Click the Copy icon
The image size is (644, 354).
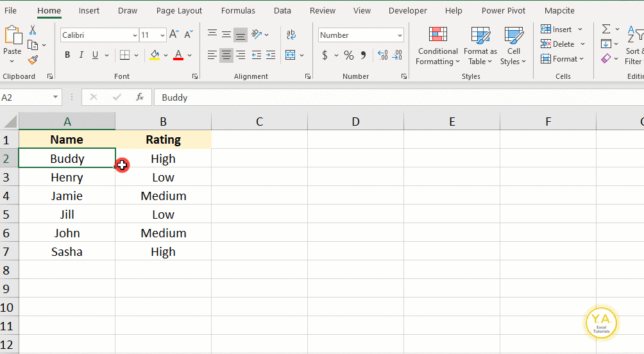(33, 45)
